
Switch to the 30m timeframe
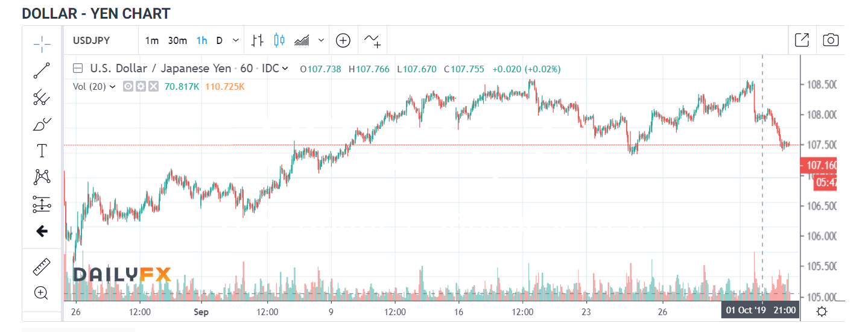[177, 40]
